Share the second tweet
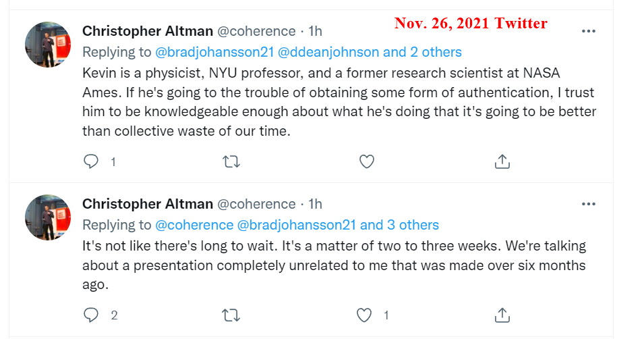The width and height of the screenshot is (644, 339). pyautogui.click(x=502, y=315)
